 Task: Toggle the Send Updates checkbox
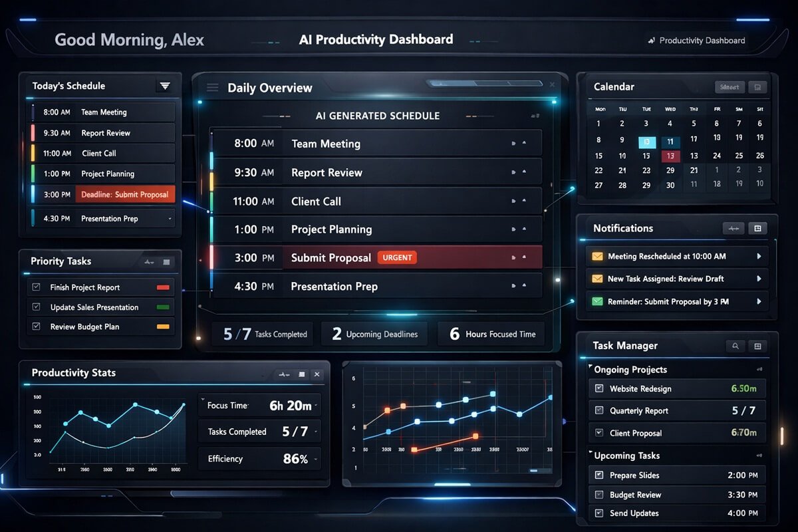598,513
